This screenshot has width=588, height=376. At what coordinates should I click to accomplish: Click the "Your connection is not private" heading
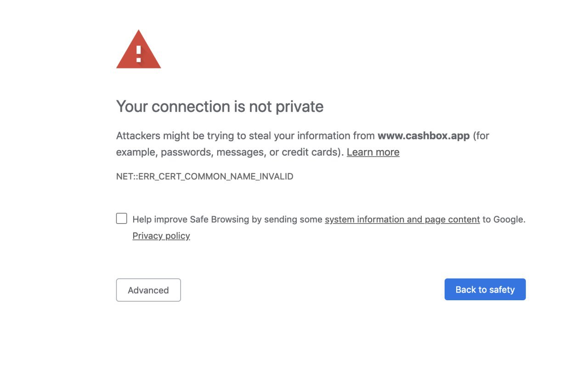coord(220,107)
